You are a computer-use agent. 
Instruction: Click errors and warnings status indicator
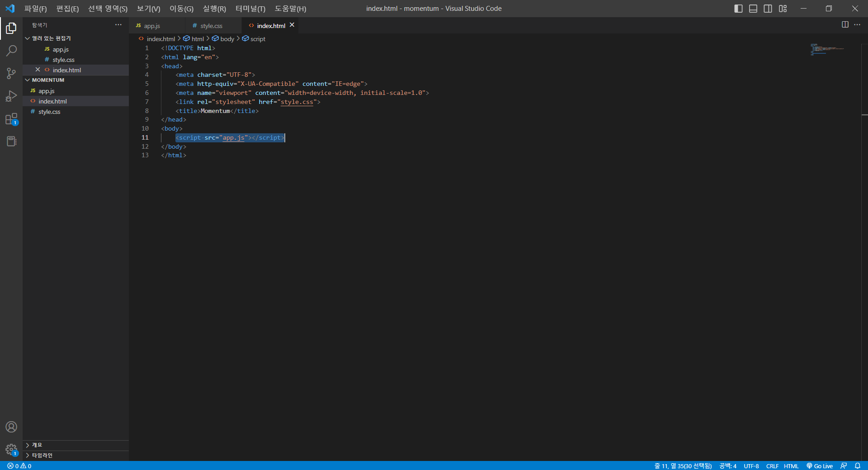pyautogui.click(x=19, y=466)
